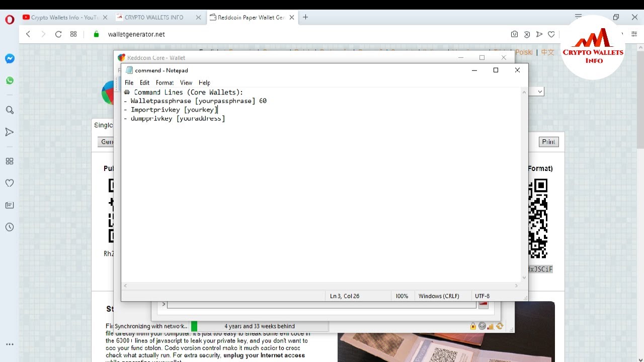Close the Crypto Wallets Info YouTube tab
Image resolution: width=644 pixels, height=362 pixels.
click(105, 17)
